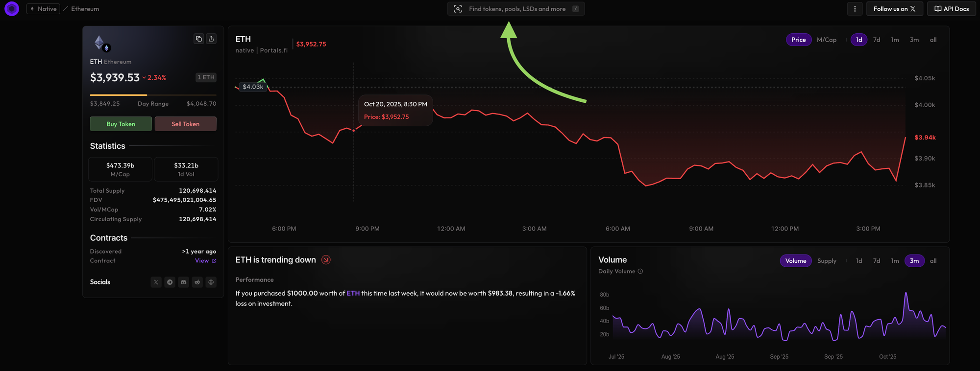The width and height of the screenshot is (980, 371).
Task: Set volume chart range to 1d
Action: 859,261
